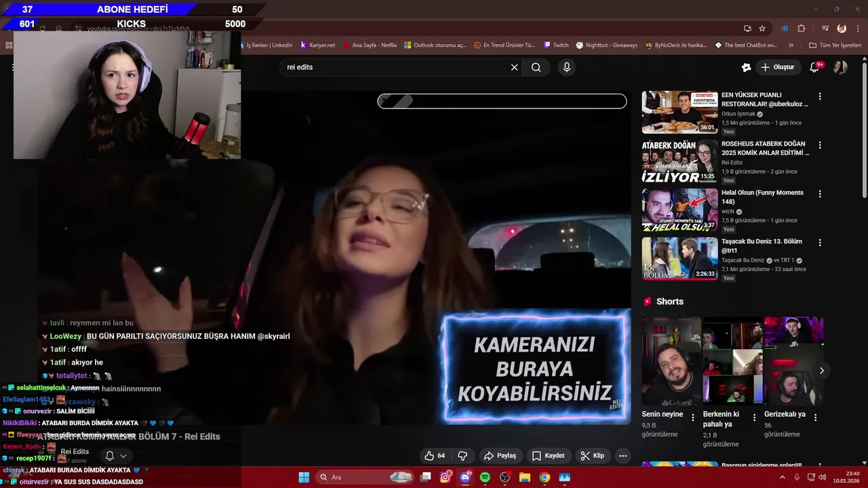Open options for Senin neyine short
The height and width of the screenshot is (488, 868).
693,418
